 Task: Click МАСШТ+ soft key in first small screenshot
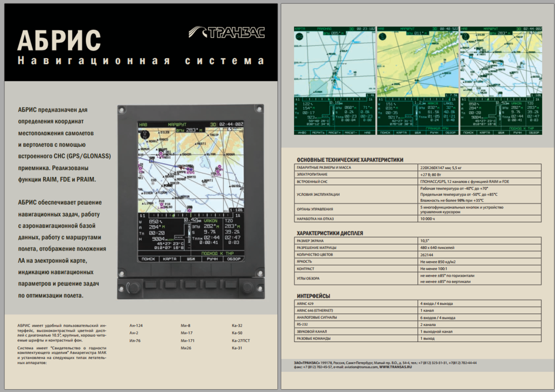pyautogui.click(x=335, y=133)
